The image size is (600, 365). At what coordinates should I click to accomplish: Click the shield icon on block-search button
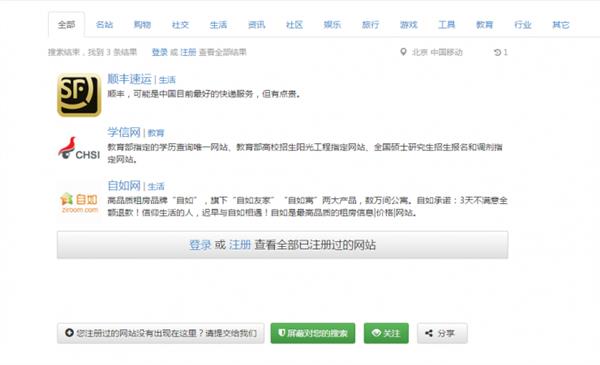click(x=282, y=333)
